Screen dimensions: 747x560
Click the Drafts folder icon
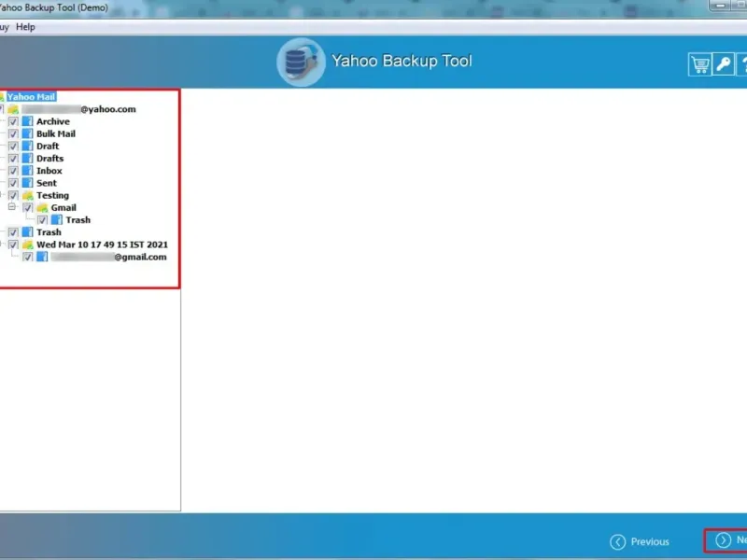tap(28, 159)
